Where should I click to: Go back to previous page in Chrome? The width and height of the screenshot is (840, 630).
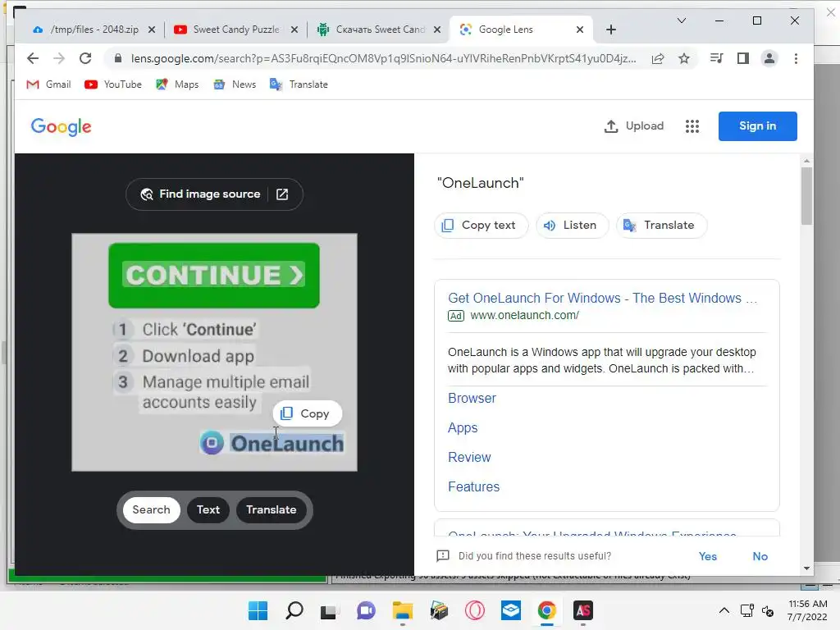coord(33,58)
